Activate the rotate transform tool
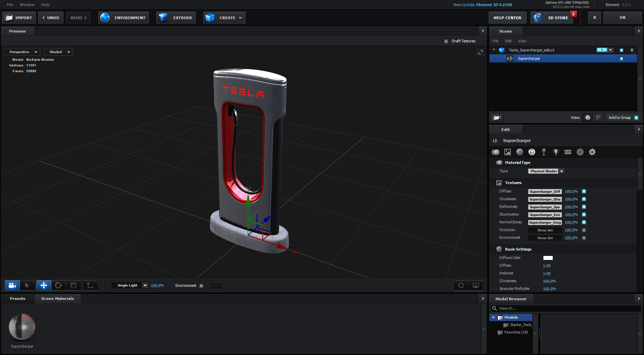 click(x=58, y=285)
